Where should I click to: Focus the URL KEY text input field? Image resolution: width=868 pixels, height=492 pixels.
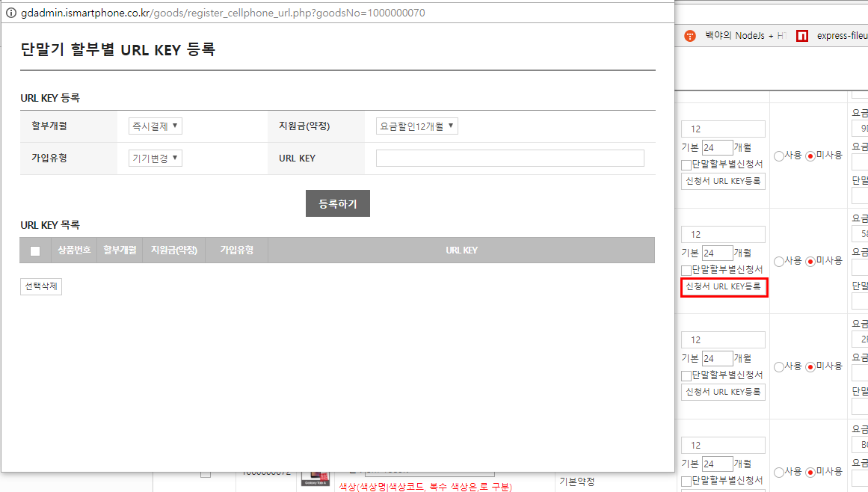click(509, 158)
